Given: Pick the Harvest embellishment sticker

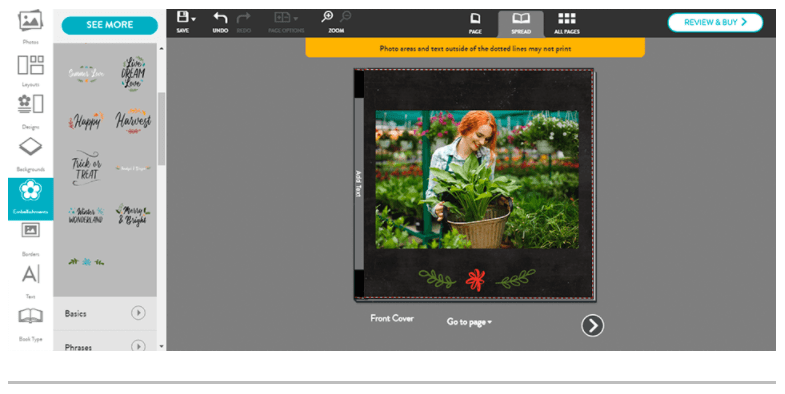Looking at the screenshot, I should pos(133,121).
